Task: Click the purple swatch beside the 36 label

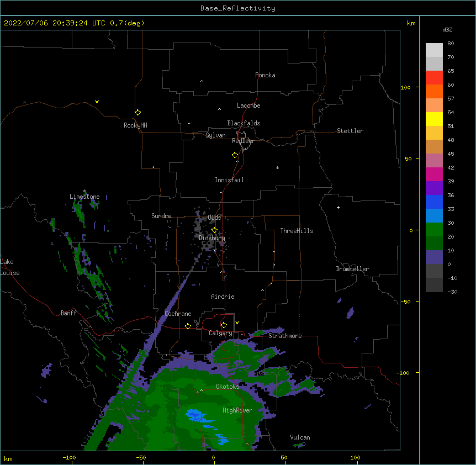Action: [x=434, y=188]
